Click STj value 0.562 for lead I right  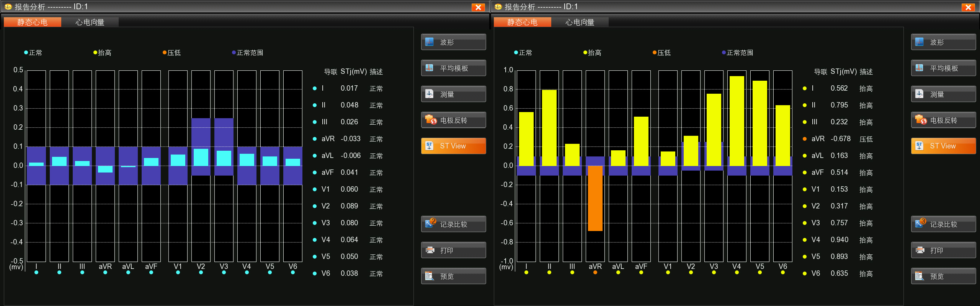coord(839,88)
